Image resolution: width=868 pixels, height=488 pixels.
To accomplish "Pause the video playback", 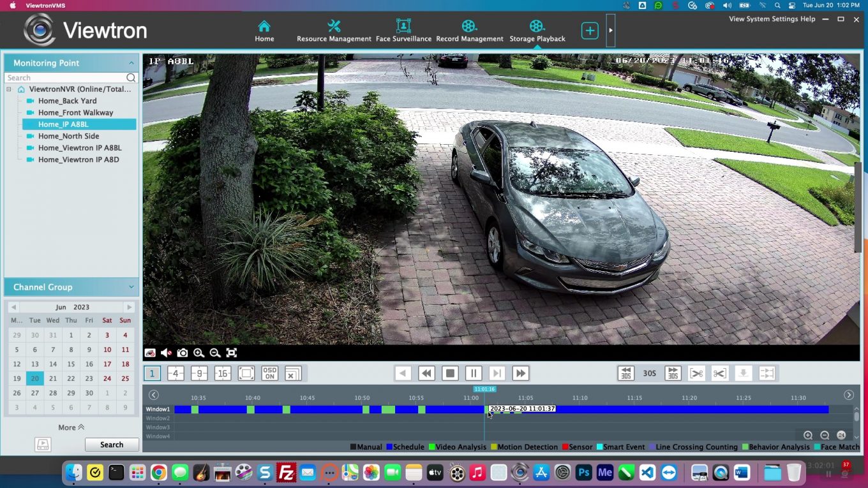I will (473, 373).
